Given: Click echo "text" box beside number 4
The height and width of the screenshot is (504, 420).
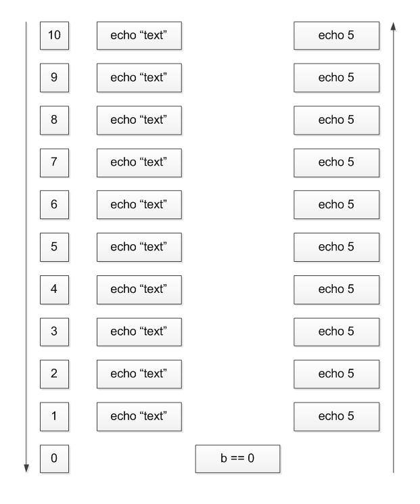Looking at the screenshot, I should point(139,290).
